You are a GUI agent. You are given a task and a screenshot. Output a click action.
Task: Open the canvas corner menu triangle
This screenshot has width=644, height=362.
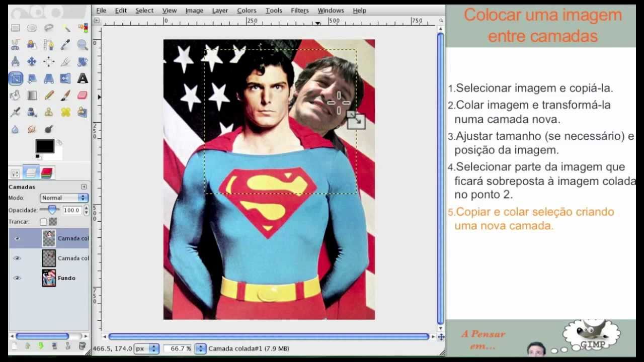tap(97, 21)
